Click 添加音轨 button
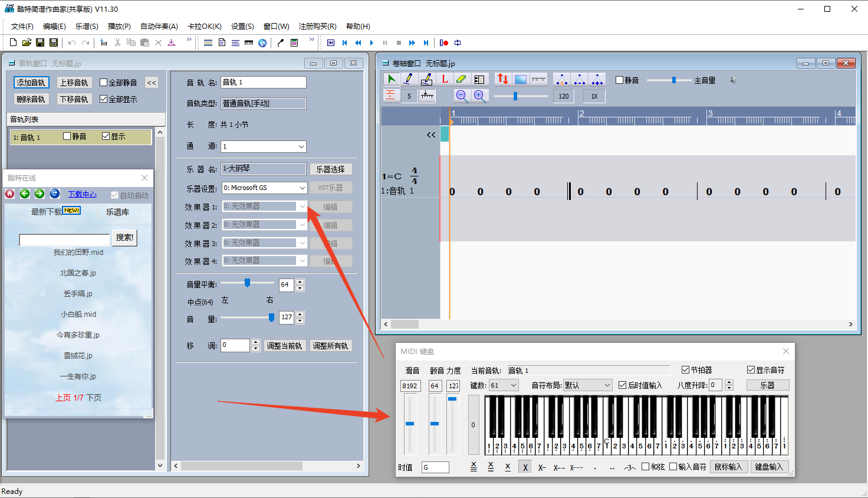Screen dimensions: 868x498 click(x=31, y=83)
